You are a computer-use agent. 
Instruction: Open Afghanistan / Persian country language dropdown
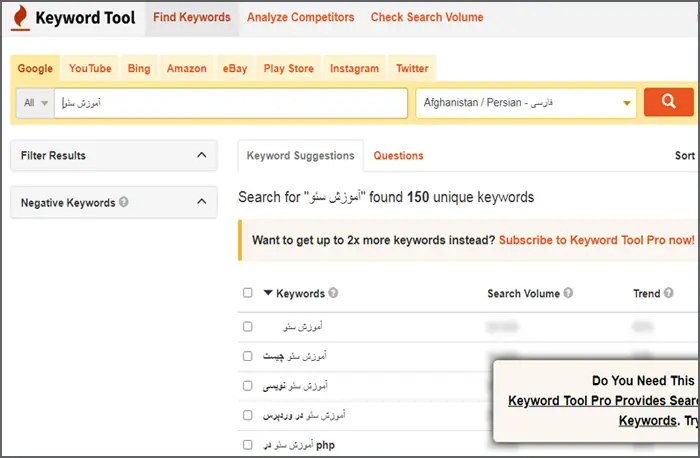pos(526,103)
